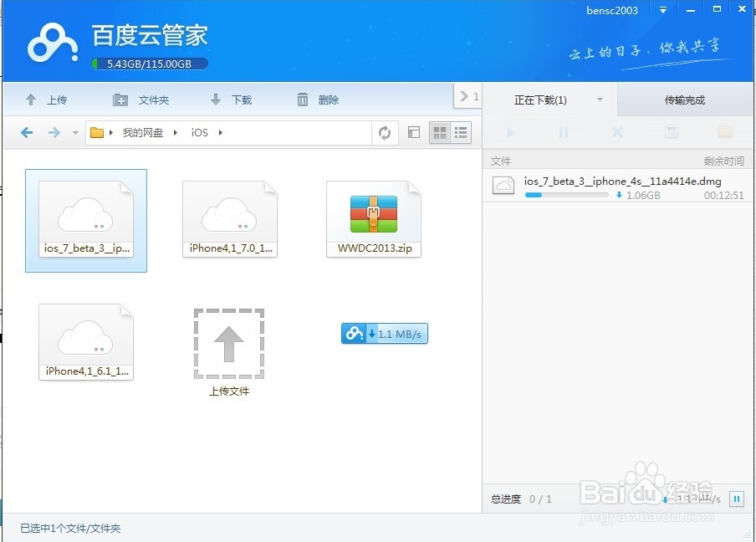
Task: Cancel the download with the X icon
Action: click(617, 132)
